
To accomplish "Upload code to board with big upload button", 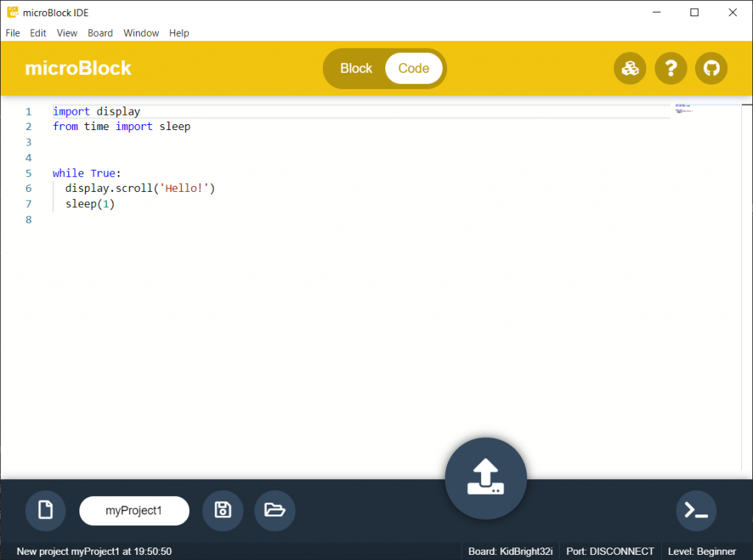I will pos(485,478).
